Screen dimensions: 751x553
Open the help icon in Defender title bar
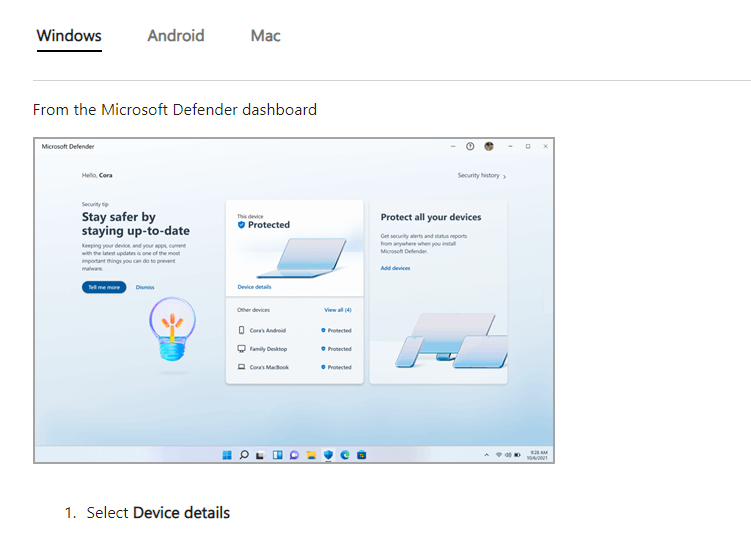[x=470, y=147]
